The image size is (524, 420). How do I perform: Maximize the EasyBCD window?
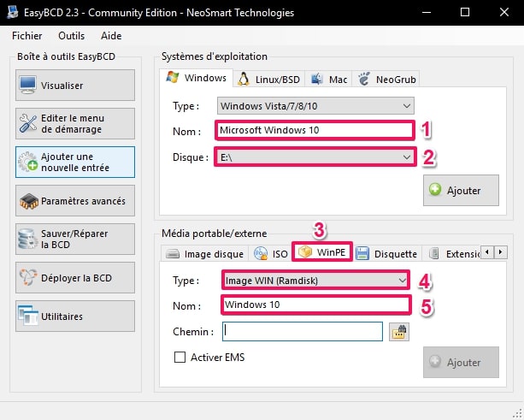465,12
